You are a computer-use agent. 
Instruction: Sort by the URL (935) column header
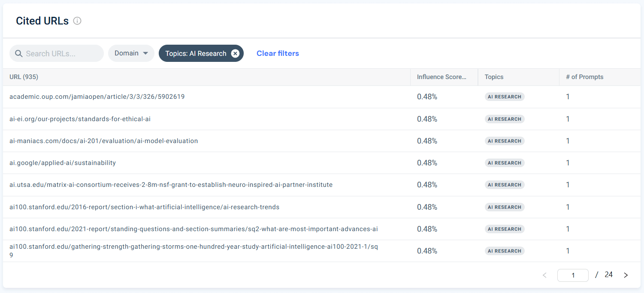click(24, 77)
